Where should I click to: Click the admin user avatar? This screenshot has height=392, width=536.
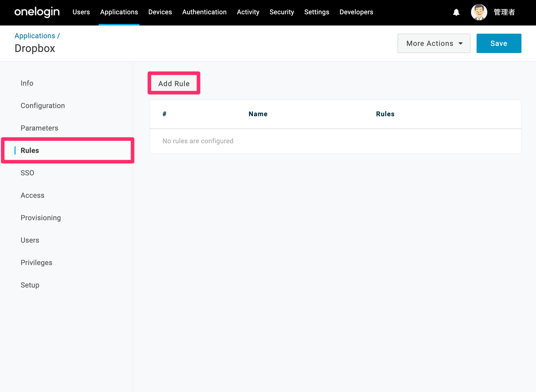point(479,12)
